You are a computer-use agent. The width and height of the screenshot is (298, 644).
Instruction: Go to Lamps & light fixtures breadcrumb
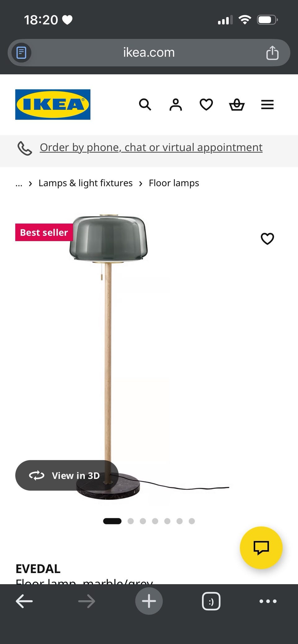click(x=85, y=183)
